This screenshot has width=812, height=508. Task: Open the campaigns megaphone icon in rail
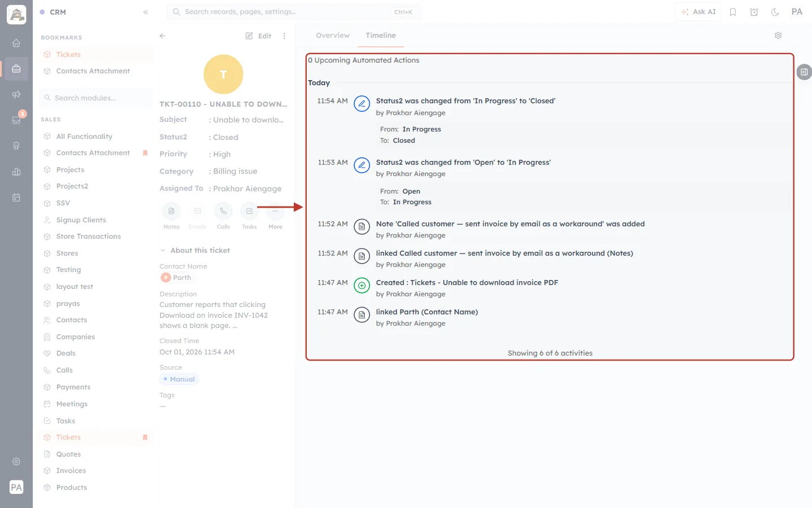click(16, 94)
